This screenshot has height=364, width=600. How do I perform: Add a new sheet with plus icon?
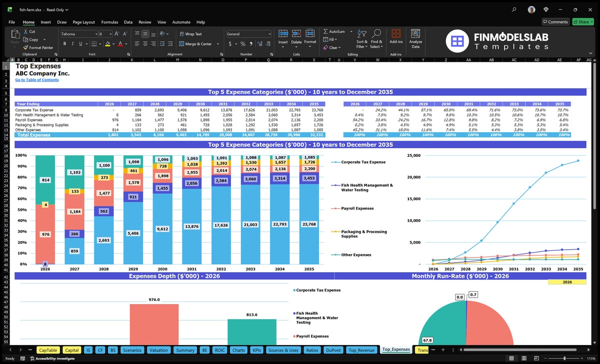(x=442, y=350)
